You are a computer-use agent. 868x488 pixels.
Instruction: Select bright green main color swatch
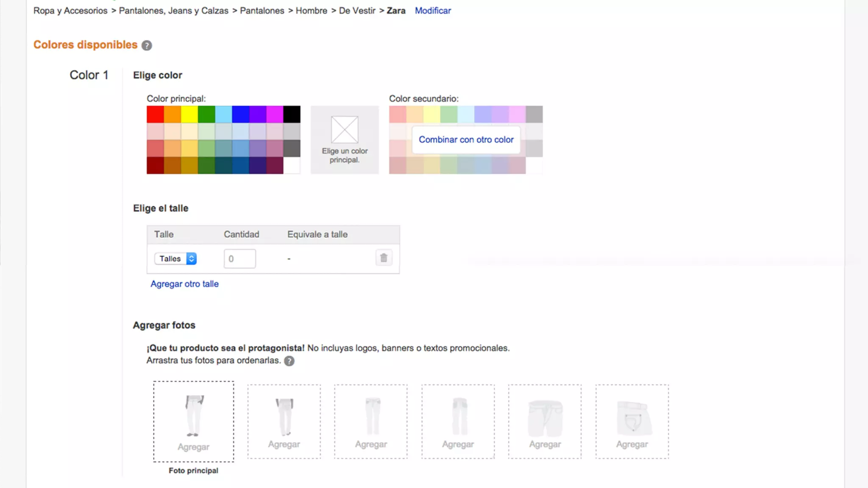[206, 114]
